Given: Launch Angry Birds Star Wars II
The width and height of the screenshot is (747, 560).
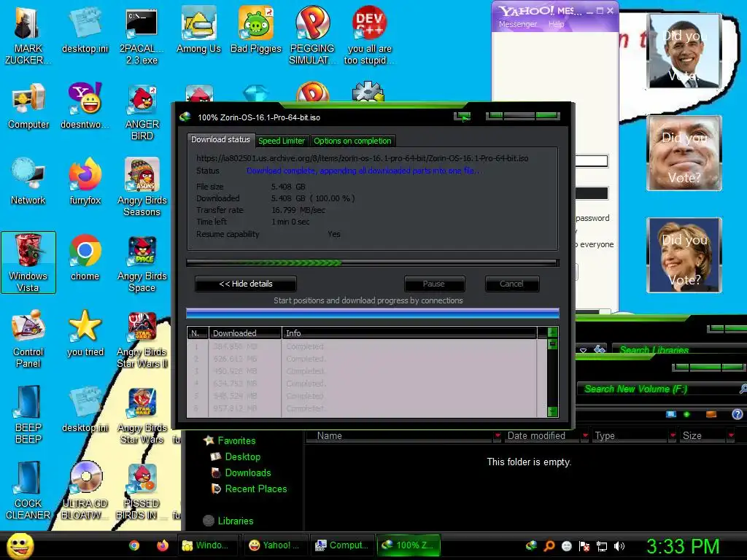Looking at the screenshot, I should [142, 339].
